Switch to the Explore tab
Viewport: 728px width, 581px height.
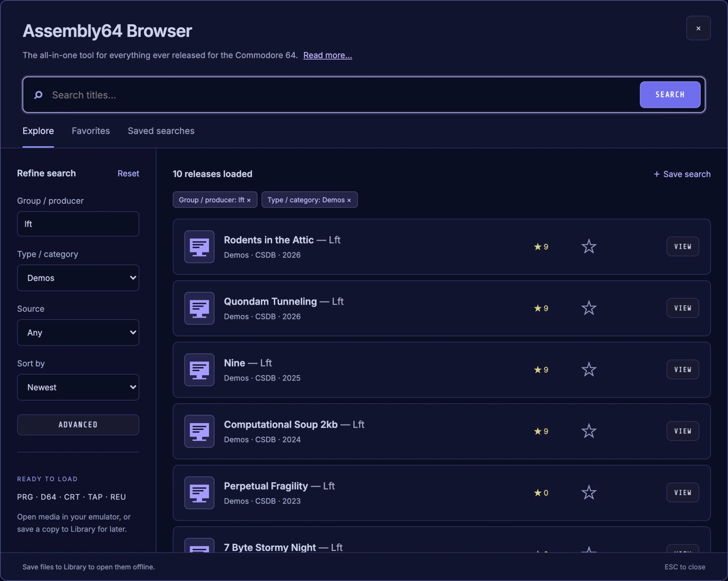tap(38, 131)
